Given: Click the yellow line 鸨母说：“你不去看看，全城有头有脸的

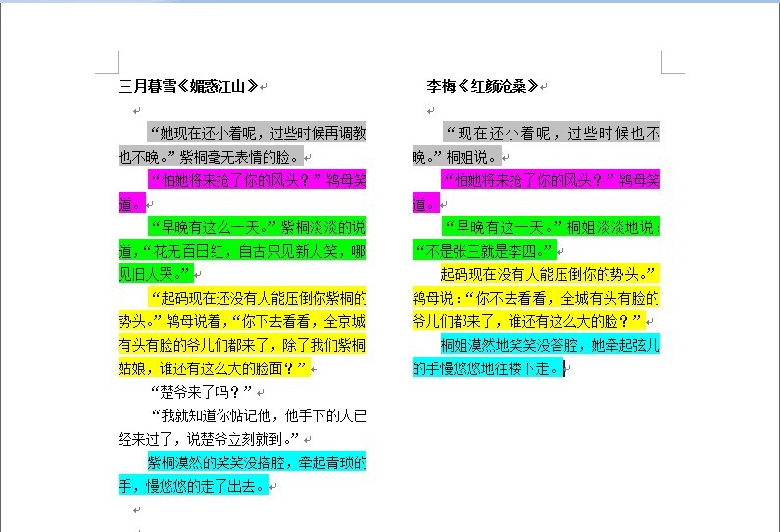Looking at the screenshot, I should point(536,298).
